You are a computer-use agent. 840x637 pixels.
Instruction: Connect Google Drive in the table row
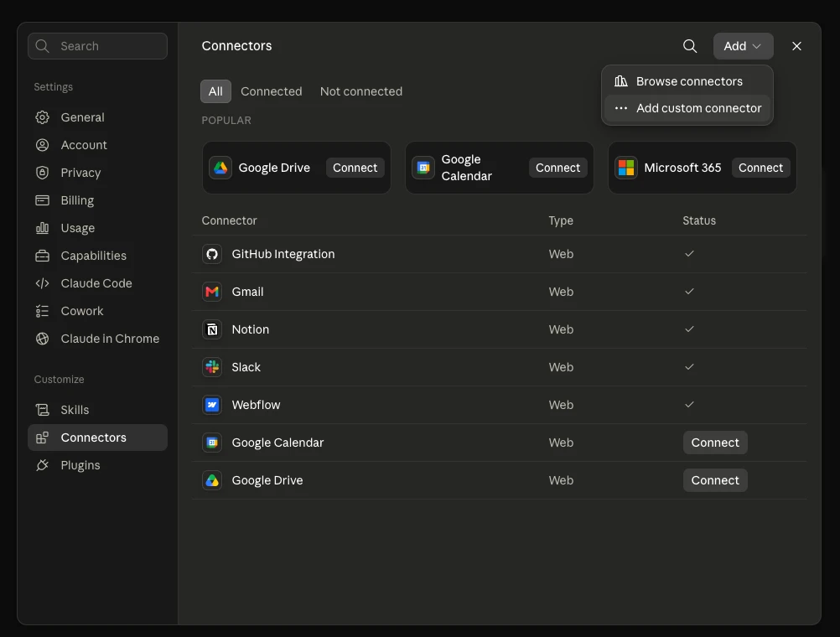click(715, 480)
